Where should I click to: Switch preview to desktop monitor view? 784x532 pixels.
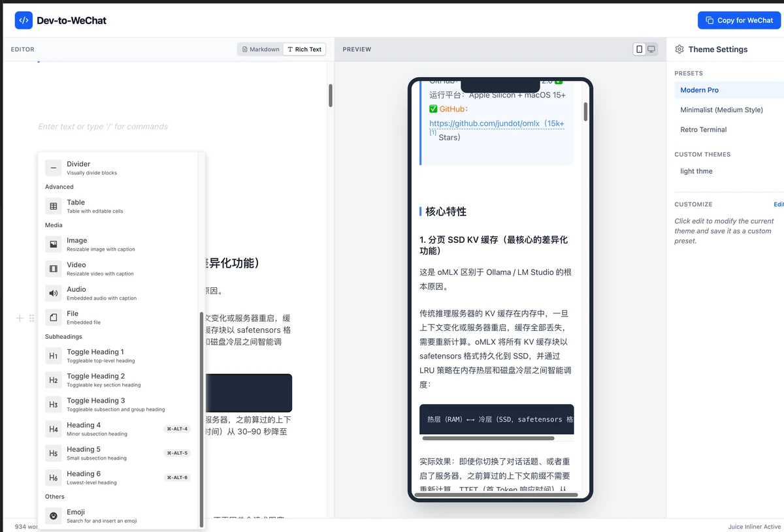[651, 49]
